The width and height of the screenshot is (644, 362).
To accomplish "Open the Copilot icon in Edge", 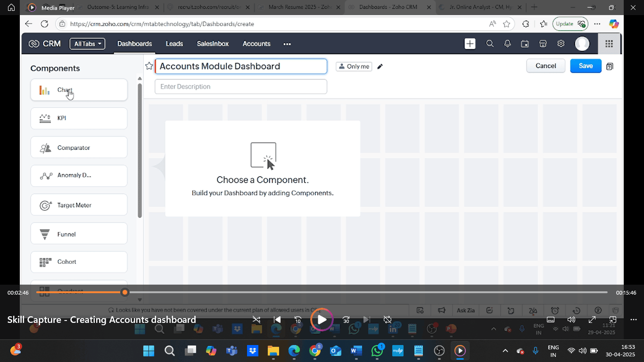I will pos(613,24).
